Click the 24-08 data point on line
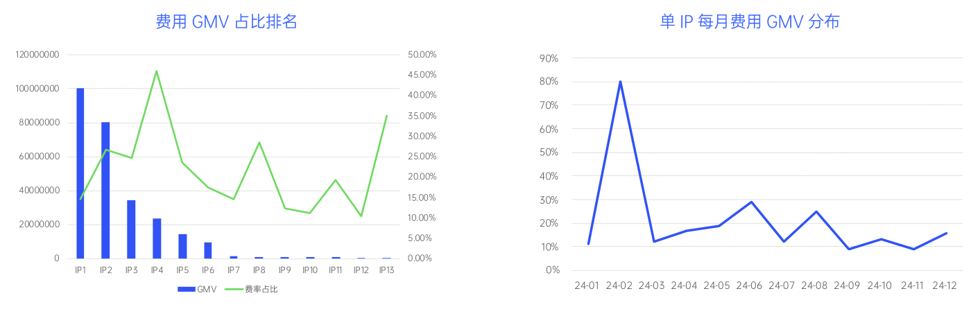The height and width of the screenshot is (316, 980). pos(816,211)
